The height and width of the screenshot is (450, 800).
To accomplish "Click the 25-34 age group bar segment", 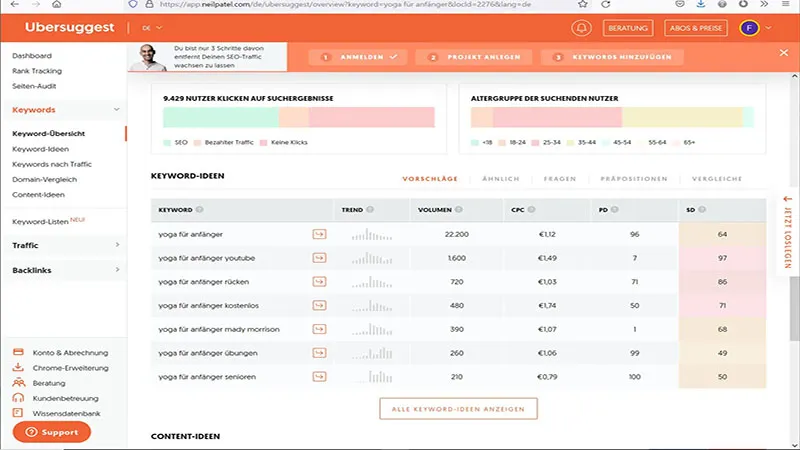I will pos(557,117).
